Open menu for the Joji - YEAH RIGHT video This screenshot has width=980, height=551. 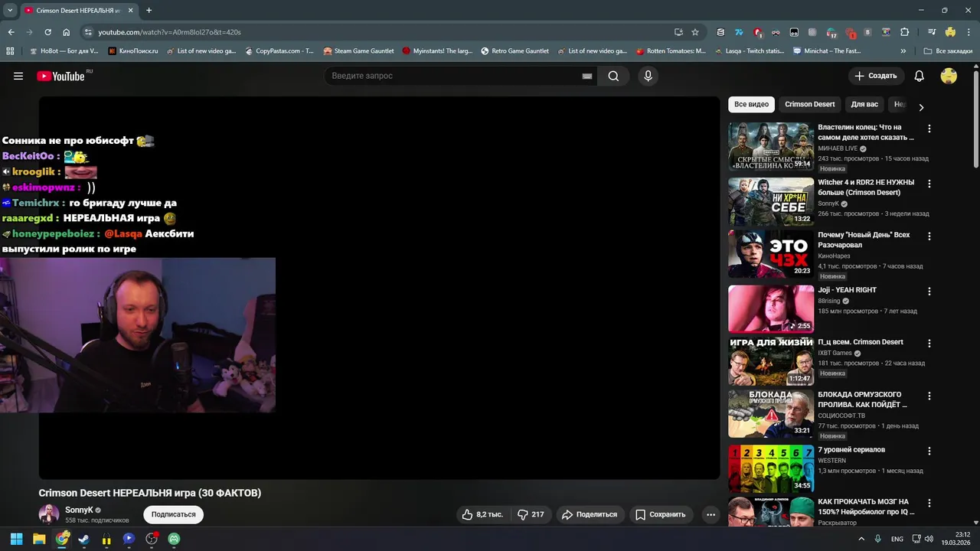coord(929,292)
